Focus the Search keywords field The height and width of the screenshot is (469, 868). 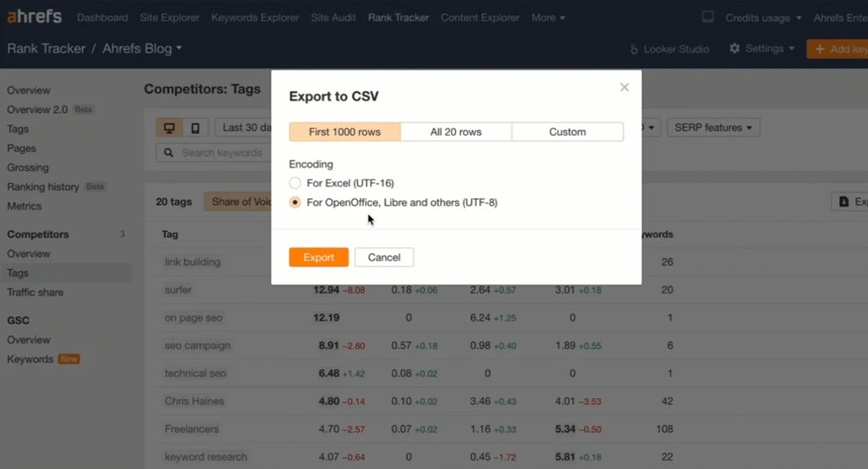pyautogui.click(x=214, y=153)
